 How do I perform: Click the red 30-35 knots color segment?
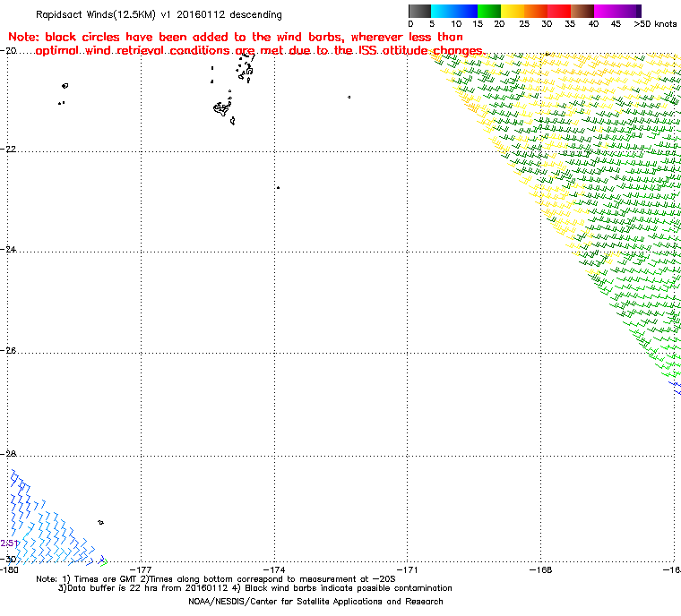coord(559,11)
